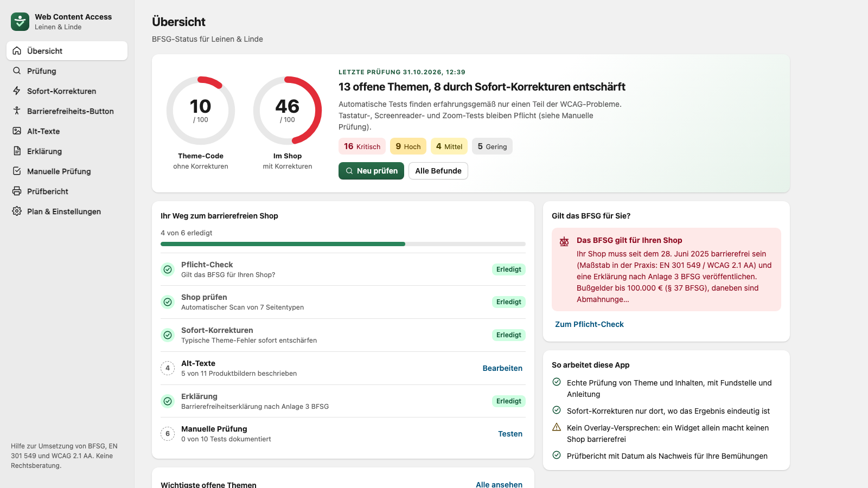The image size is (868, 488).
Task: Click the warning triangle beside Kein Overlay-Versprechen
Action: click(557, 427)
